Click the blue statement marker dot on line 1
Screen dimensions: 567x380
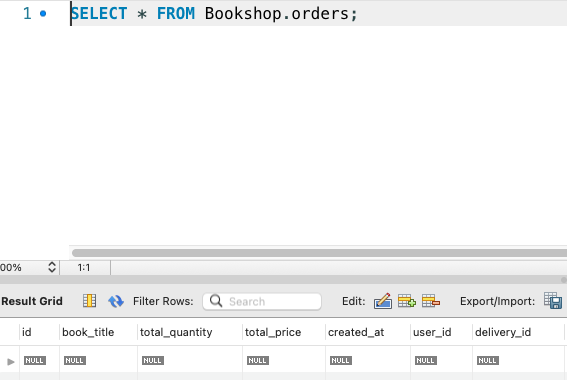tap(43, 14)
